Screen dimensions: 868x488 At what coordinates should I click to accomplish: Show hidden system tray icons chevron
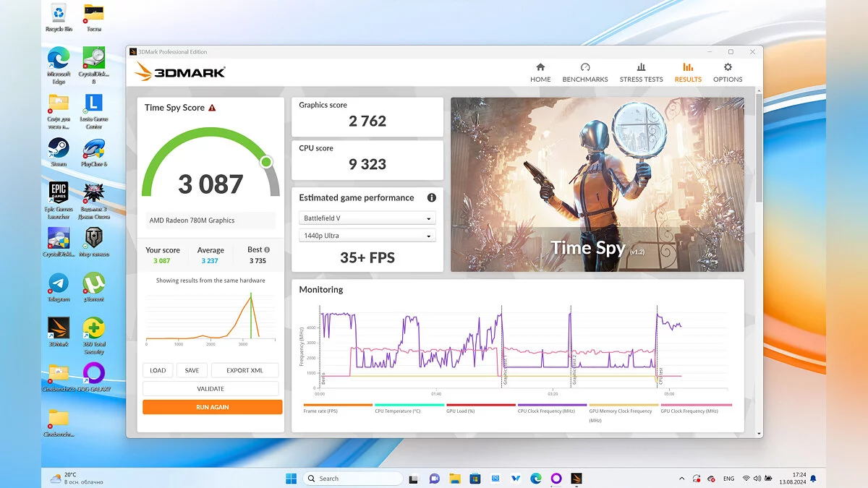pyautogui.click(x=681, y=479)
